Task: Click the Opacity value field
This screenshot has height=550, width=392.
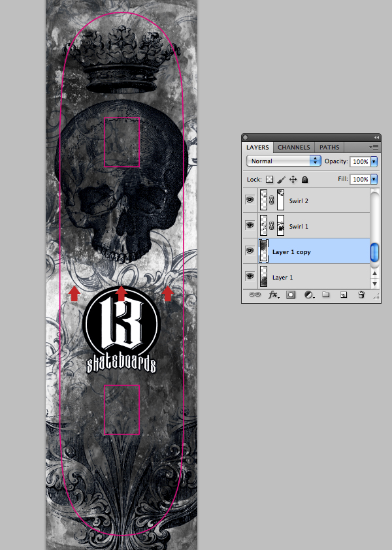Action: point(361,161)
